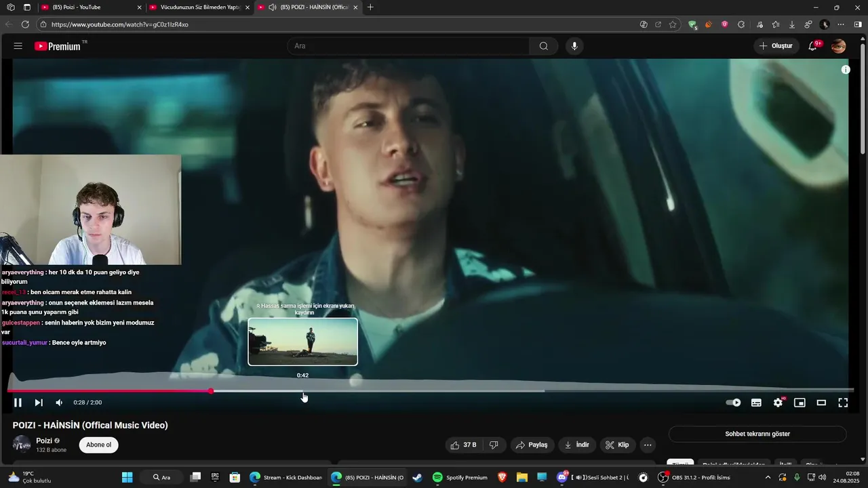The image size is (868, 488).
Task: Open the Windows Start menu
Action: click(127, 477)
